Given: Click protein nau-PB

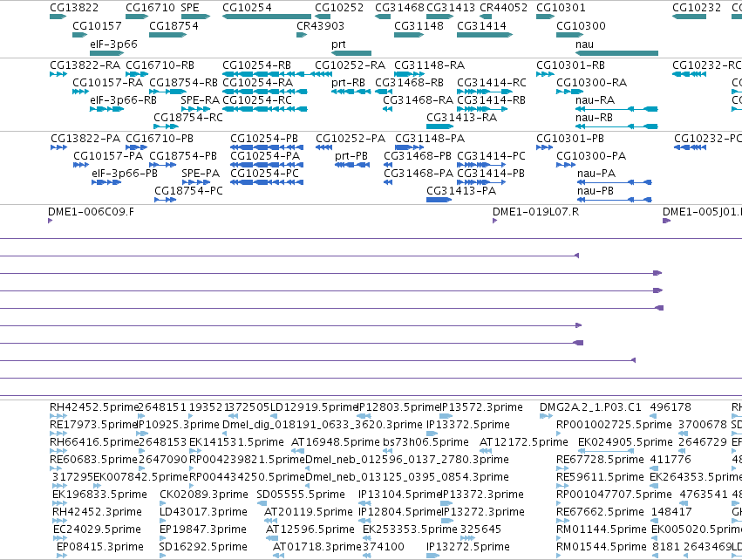Looking at the screenshot, I should 614,200.
